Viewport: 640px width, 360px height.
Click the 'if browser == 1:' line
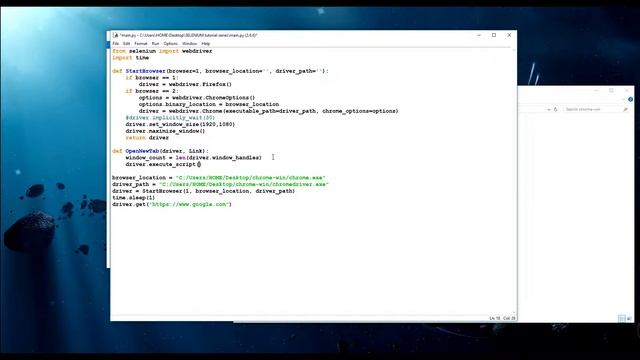coord(152,78)
